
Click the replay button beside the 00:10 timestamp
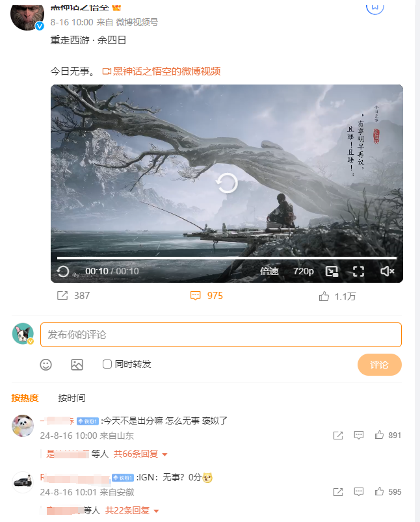click(x=62, y=271)
